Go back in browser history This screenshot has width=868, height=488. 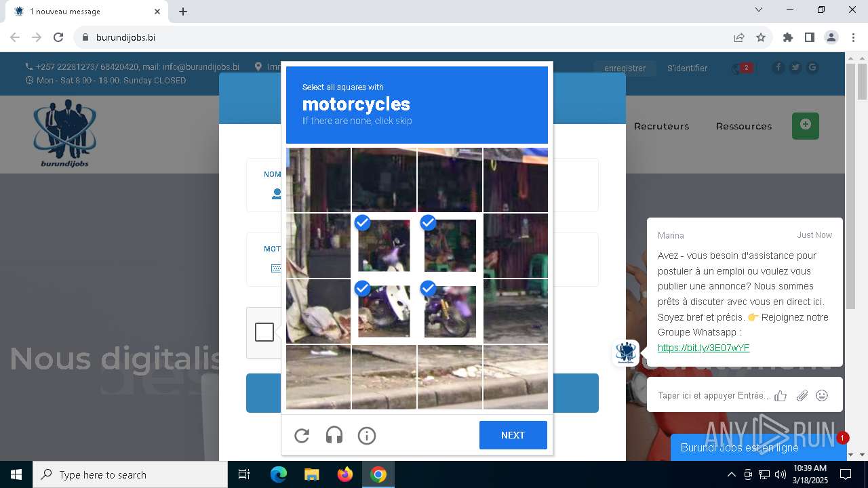(15, 37)
